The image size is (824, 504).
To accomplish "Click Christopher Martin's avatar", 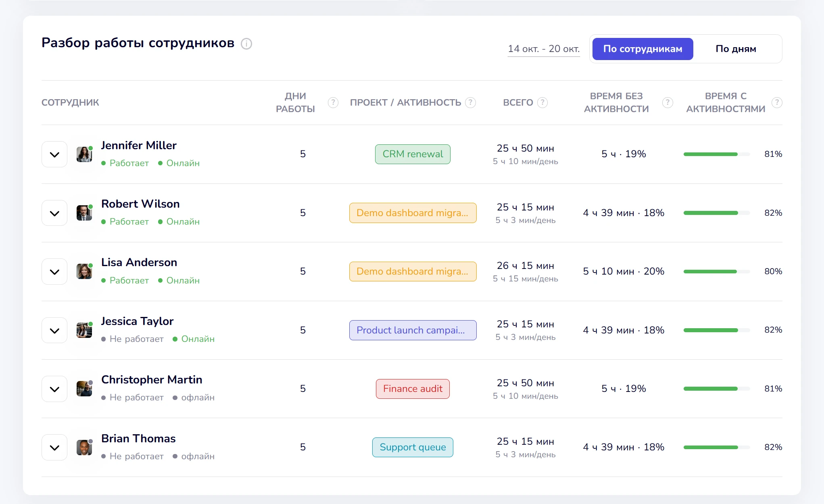I will 84,389.
